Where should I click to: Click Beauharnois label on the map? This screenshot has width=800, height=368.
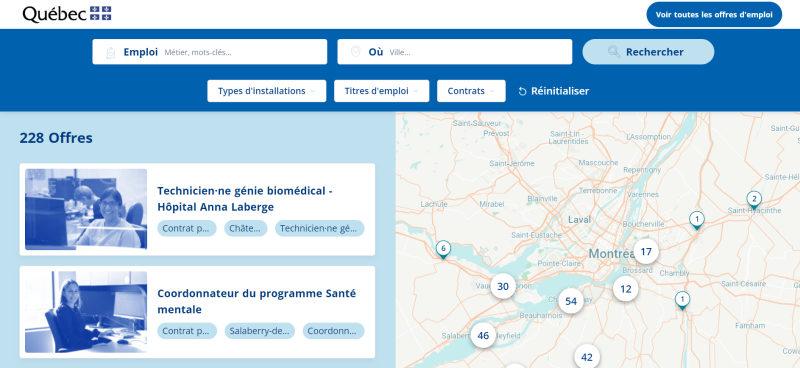pos(541,315)
